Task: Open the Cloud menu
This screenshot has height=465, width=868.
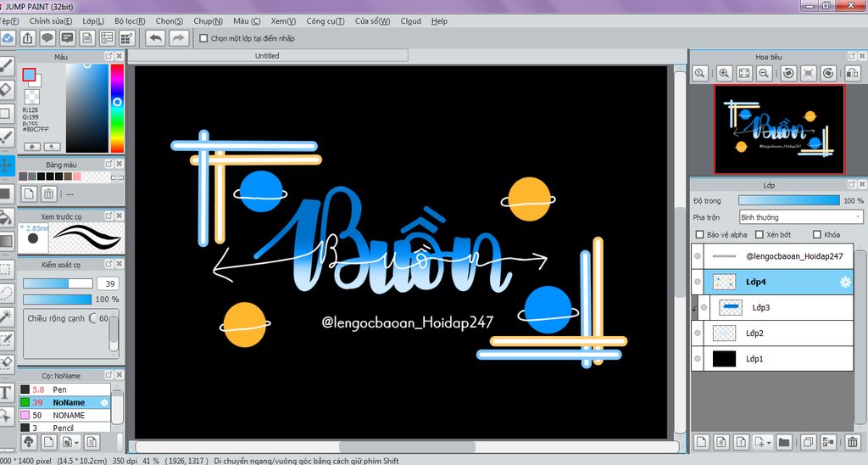Action: click(x=411, y=21)
